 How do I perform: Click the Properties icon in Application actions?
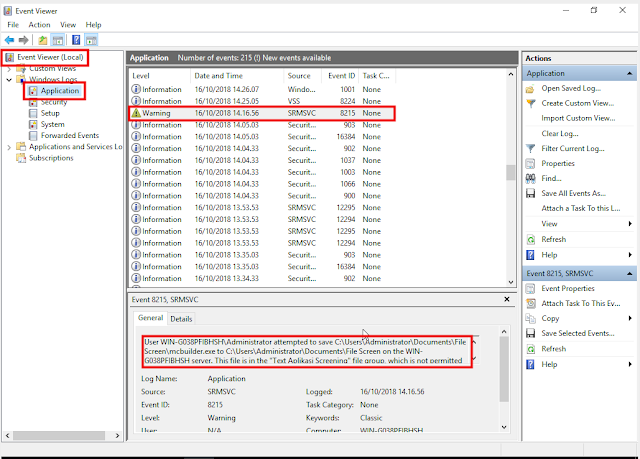point(530,164)
